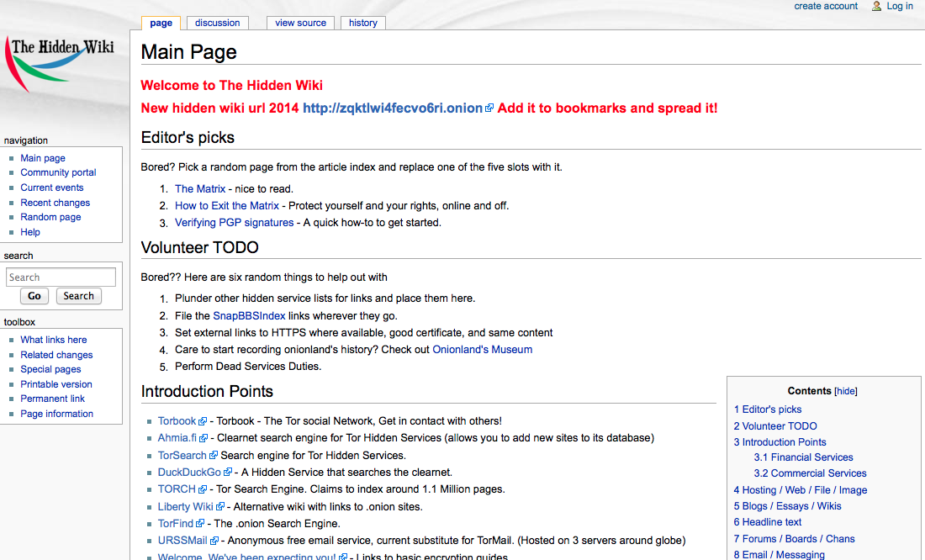Open TORCH search engine link
The width and height of the screenshot is (925, 560).
(x=177, y=489)
